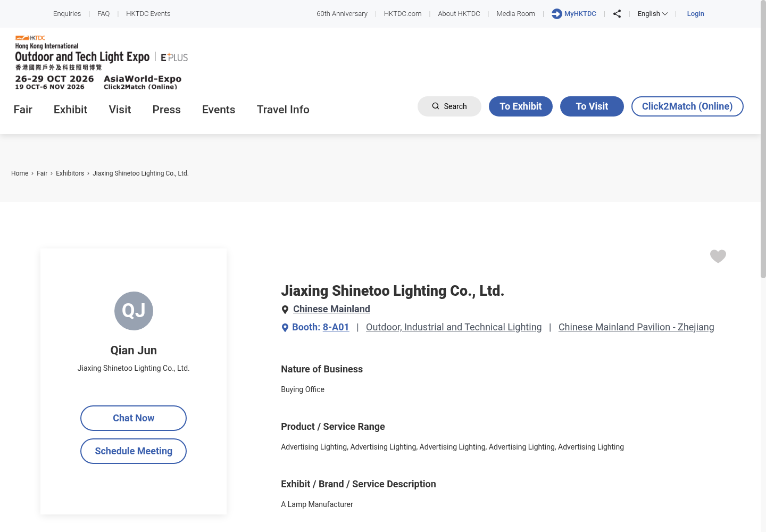This screenshot has width=766, height=532.
Task: Click the Jiaxing Shinetoo Lighting company heading
Action: click(x=393, y=291)
